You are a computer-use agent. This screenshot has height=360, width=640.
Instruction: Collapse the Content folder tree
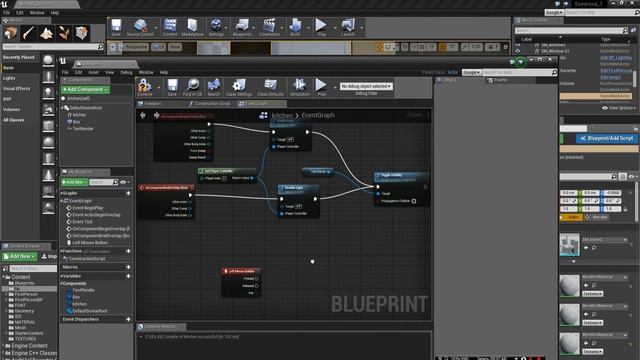pos(4,277)
